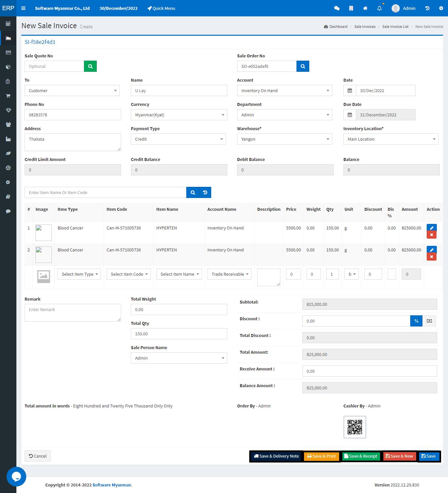Open the users group sidebar icon

coord(8,125)
